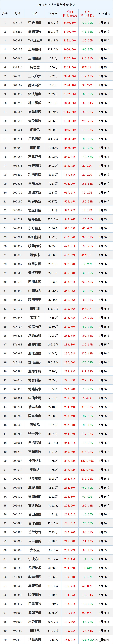Select stock name 蓝海华腾
Screen dimensions: 113x644
coord(35,371)
